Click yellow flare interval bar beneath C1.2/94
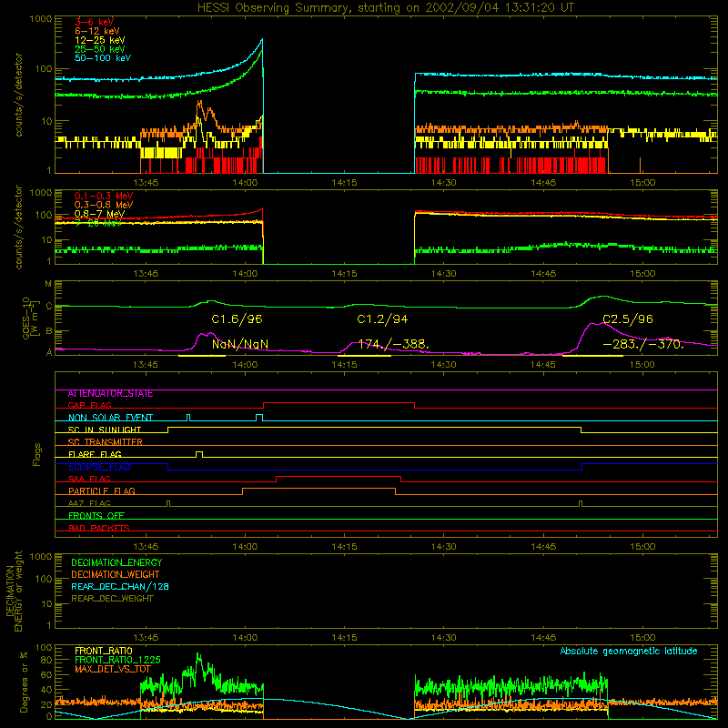This screenshot has width=728, height=728. (x=365, y=356)
